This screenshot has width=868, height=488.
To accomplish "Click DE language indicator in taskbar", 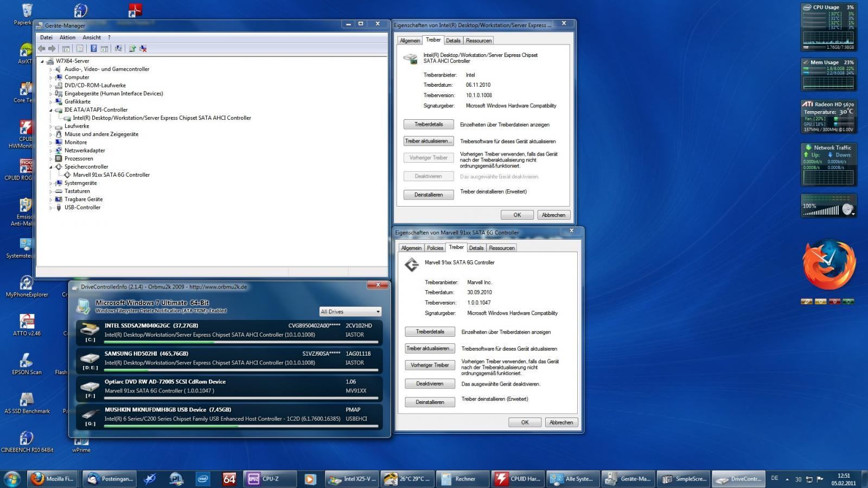I will [x=774, y=478].
